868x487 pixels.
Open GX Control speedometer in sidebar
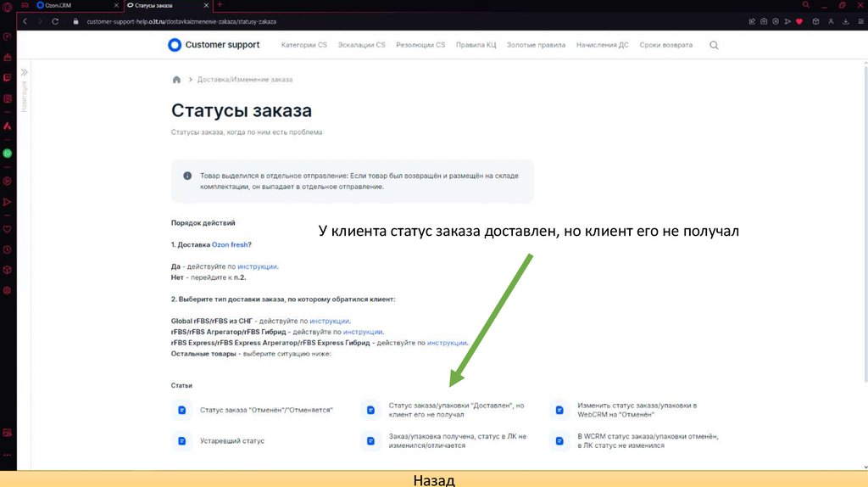[7, 36]
